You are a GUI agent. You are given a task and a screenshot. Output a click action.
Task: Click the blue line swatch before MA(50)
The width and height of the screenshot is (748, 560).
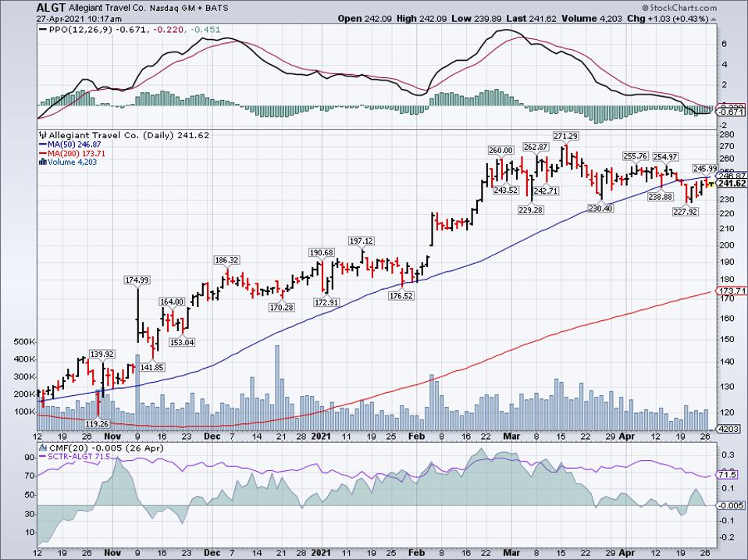[42, 144]
